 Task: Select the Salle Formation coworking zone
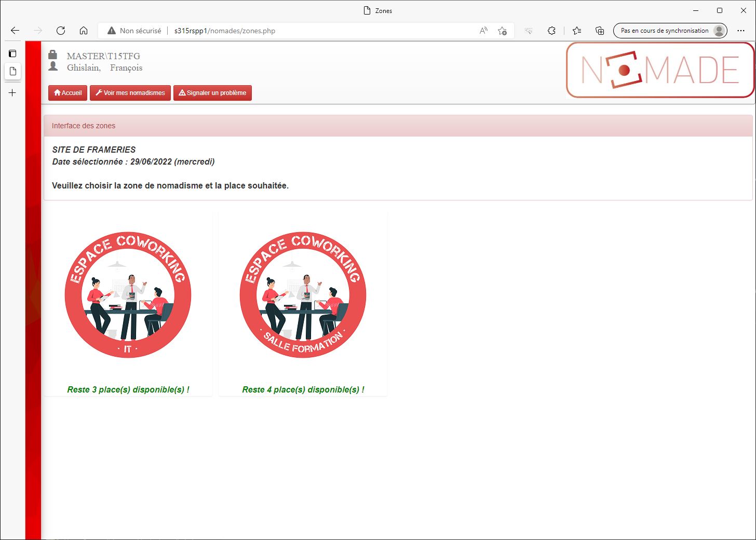[303, 295]
